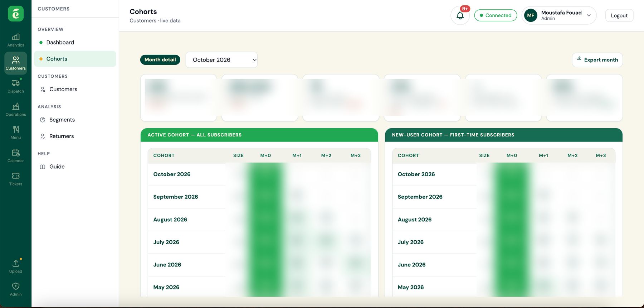
Task: Click the Connected status pill
Action: (x=496, y=15)
